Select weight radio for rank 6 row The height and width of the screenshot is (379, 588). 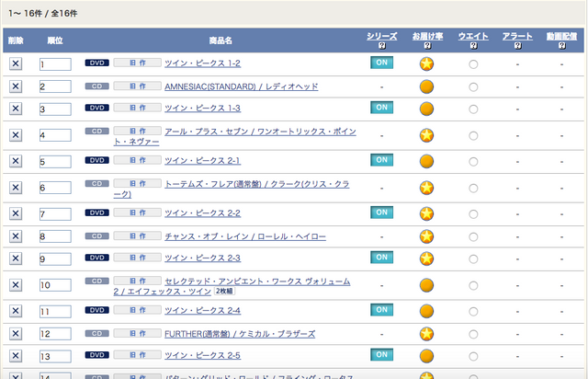[473, 189]
